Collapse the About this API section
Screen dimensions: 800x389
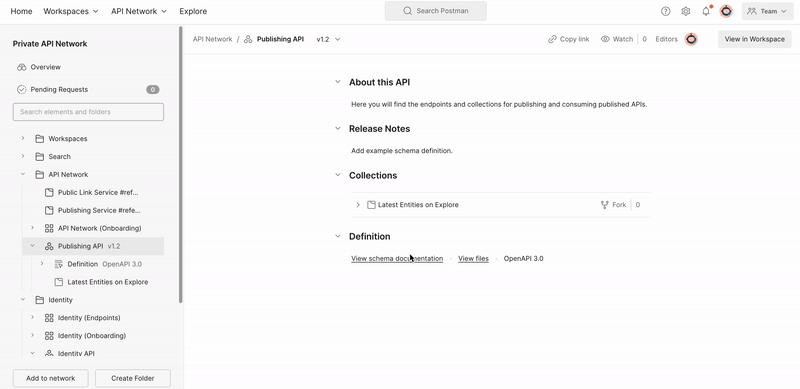tap(337, 82)
